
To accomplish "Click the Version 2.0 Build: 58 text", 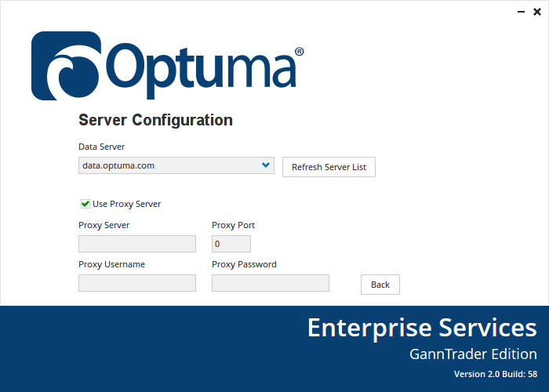I will [x=496, y=374].
